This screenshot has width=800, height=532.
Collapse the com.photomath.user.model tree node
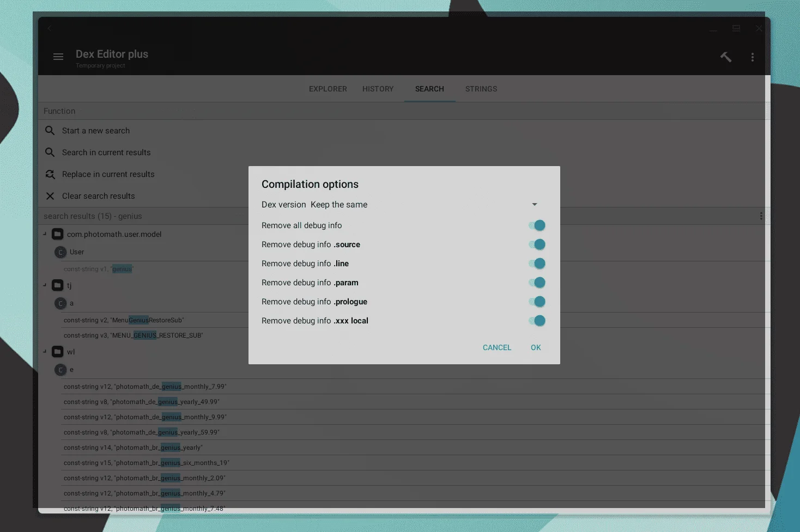[45, 234]
